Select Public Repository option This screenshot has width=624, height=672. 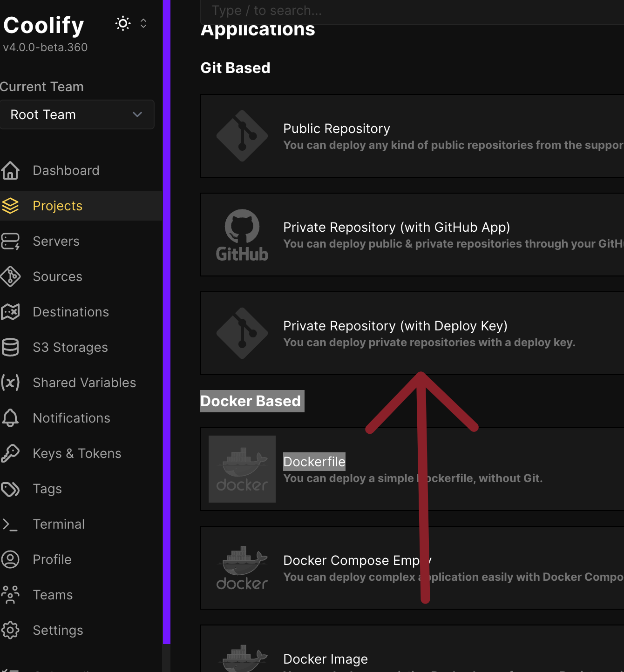pos(412,136)
